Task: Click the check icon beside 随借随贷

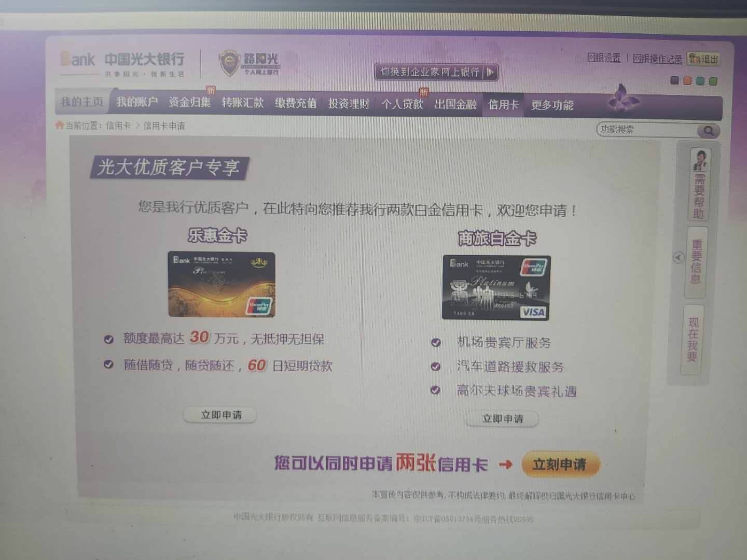Action: (108, 365)
